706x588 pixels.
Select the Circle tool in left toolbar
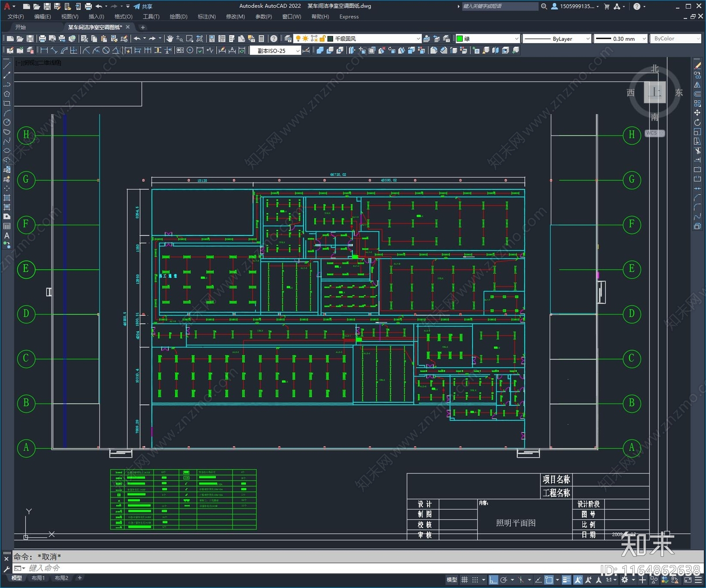tap(7, 122)
